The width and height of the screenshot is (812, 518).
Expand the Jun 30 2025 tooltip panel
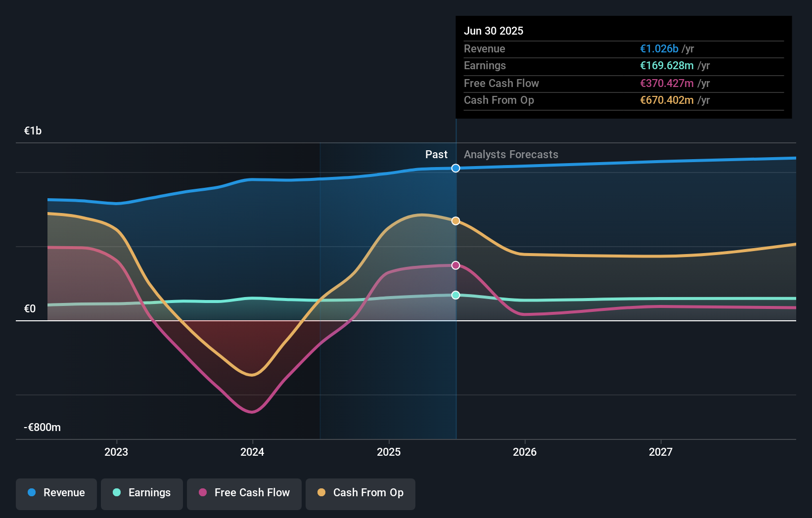point(624,68)
